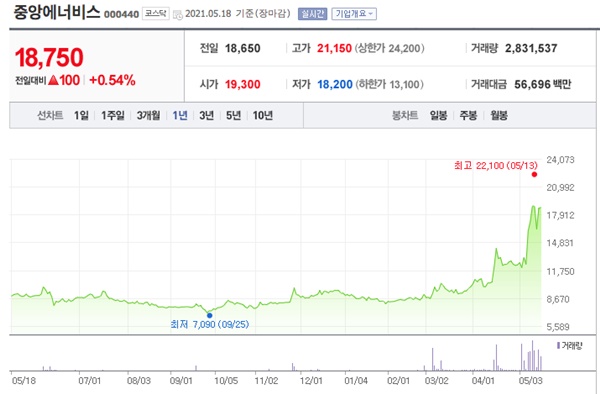Open the 월봉 monthly candle chart
The width and height of the screenshot is (600, 394).
(499, 115)
